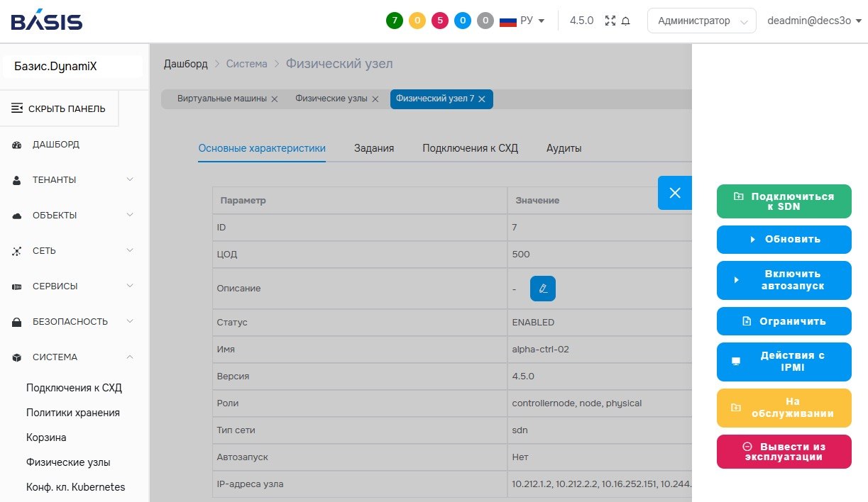Switch to the Задания tab
Viewport: 868px width, 502px height.
(374, 148)
